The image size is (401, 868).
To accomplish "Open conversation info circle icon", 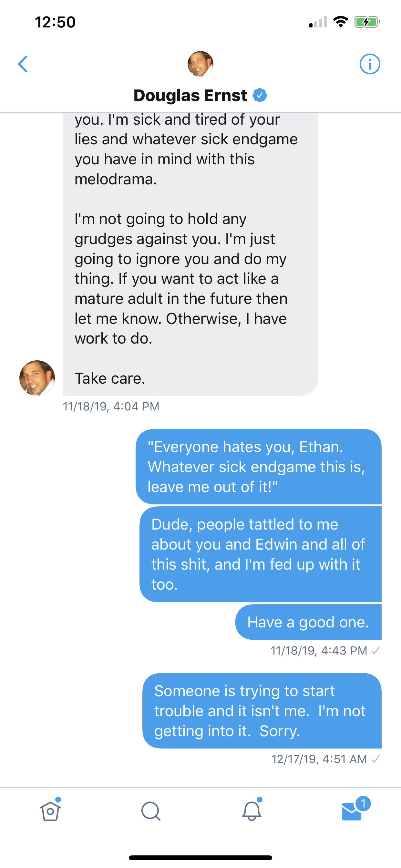I will (370, 64).
